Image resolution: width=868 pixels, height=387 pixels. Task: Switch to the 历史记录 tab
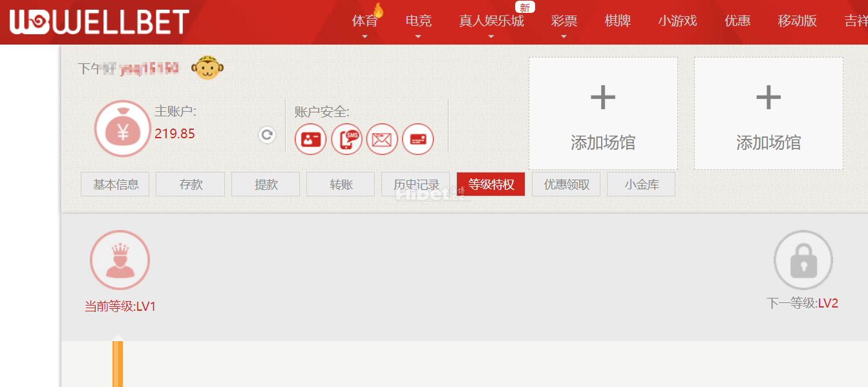(416, 184)
